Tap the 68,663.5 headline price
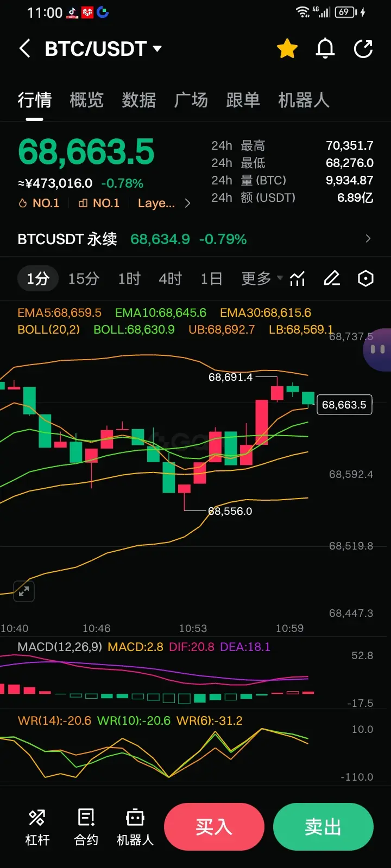Screen dimensions: 391x868 point(86,151)
